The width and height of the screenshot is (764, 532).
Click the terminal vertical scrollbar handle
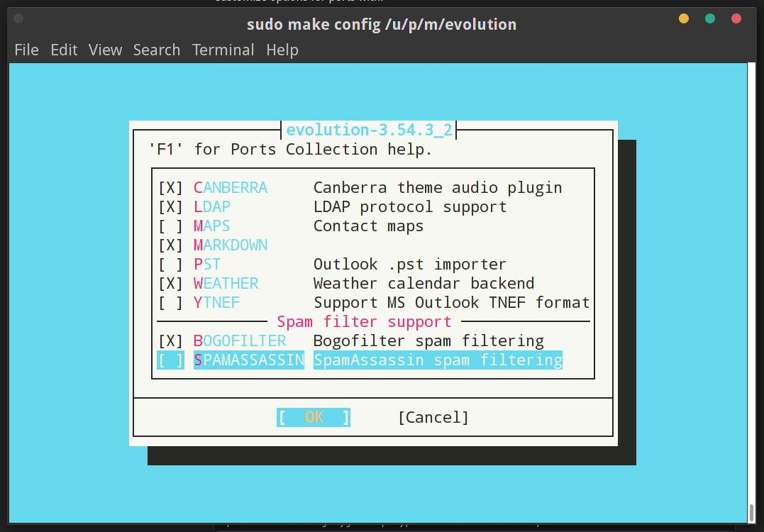tap(751, 513)
